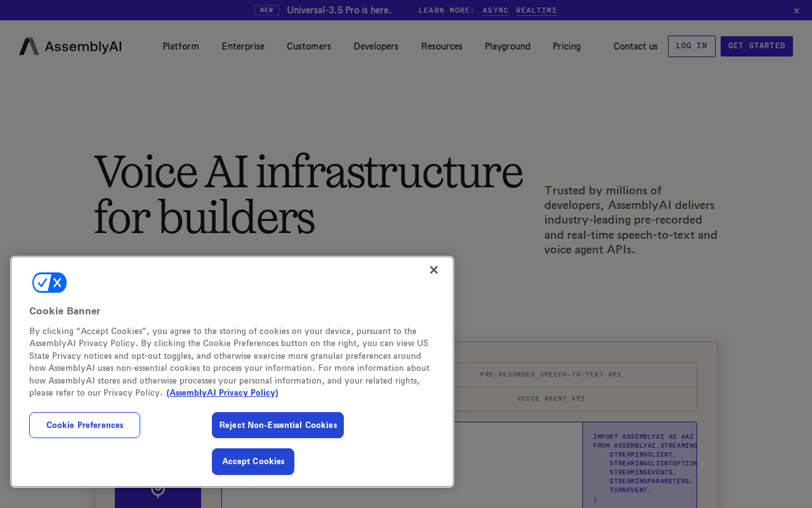Select Pre-Recorded Speech-to-Text API tab
The image size is (812, 508).
(551, 375)
